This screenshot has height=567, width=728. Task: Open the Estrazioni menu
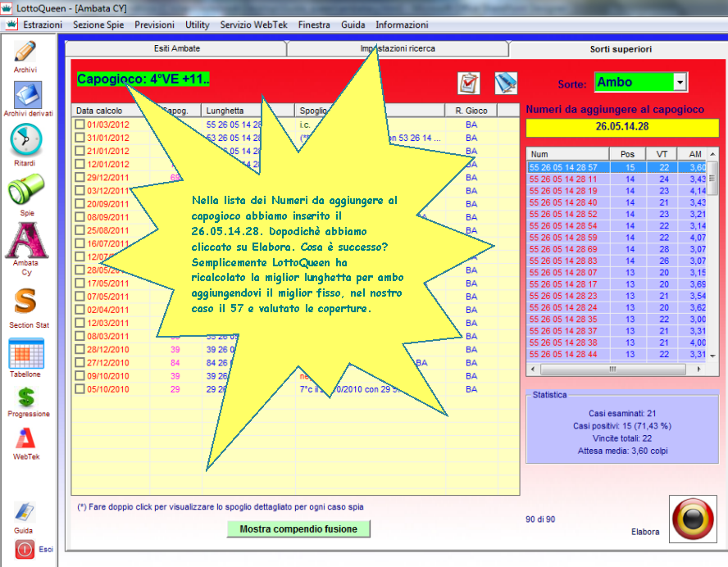pos(43,25)
